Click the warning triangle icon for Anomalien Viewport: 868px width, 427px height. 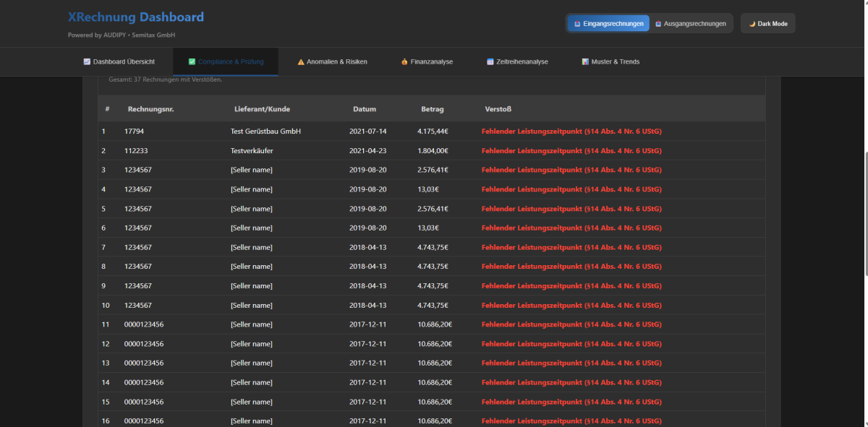pos(301,62)
